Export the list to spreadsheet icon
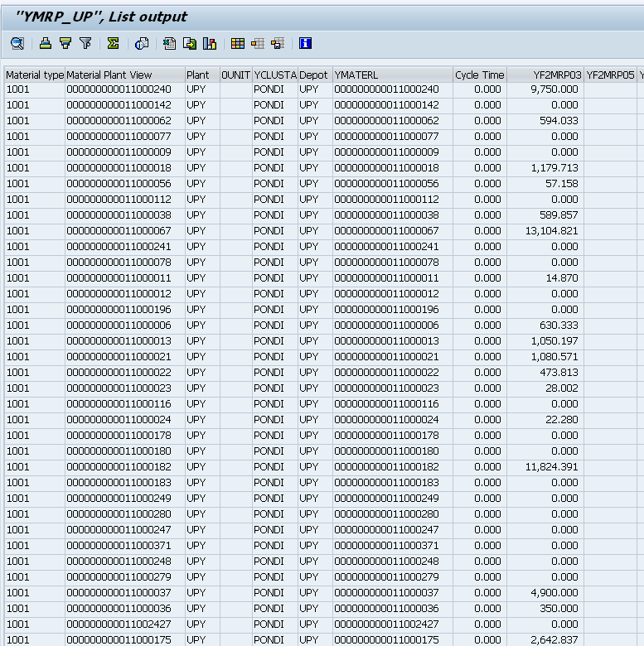The width and height of the screenshot is (644, 646). click(169, 43)
